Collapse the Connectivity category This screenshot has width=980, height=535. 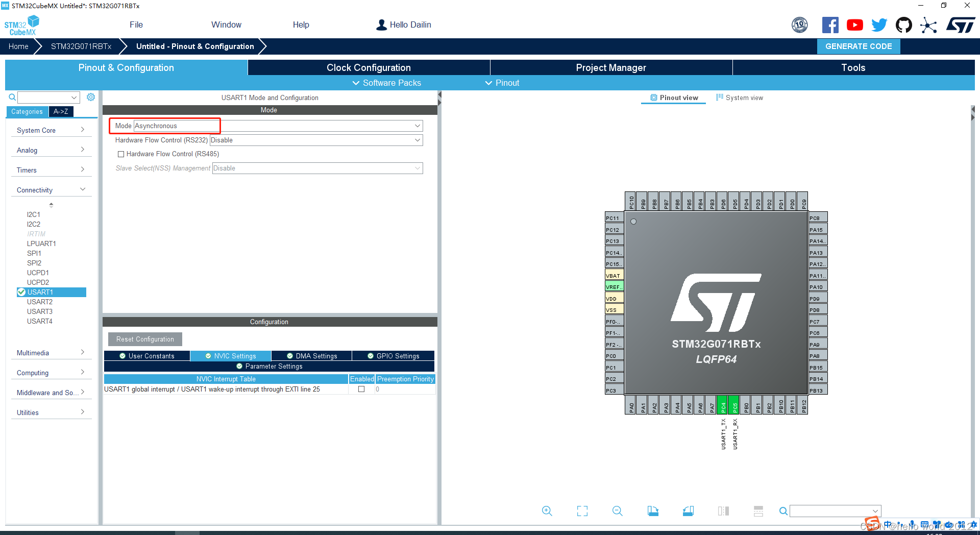coord(51,190)
